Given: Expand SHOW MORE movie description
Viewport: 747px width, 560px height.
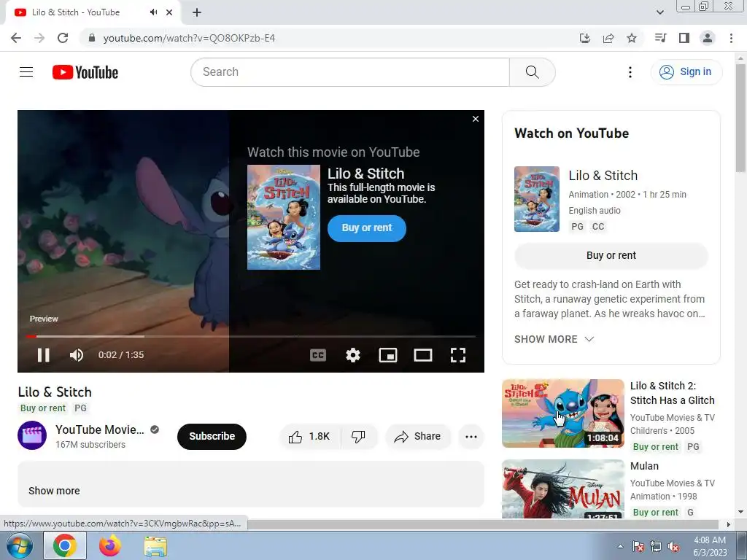Looking at the screenshot, I should pos(554,339).
